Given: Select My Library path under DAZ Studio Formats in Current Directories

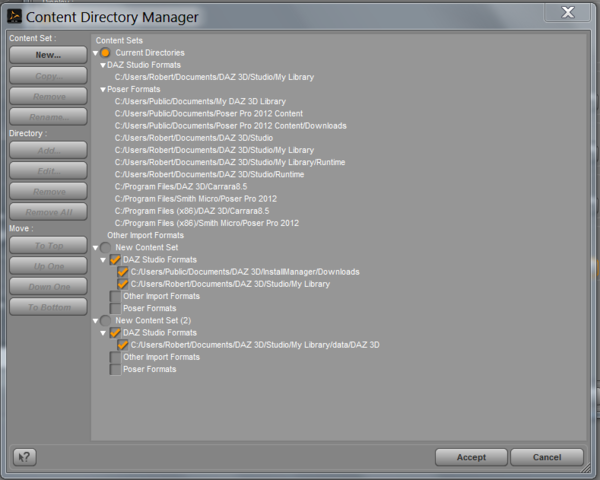Looking at the screenshot, I should [214, 77].
